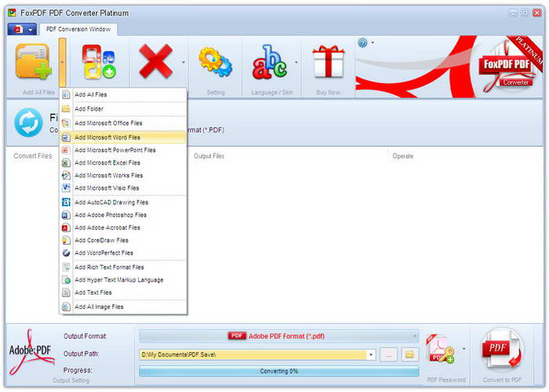Click the ellipsis browse path button
This screenshot has height=392, width=549.
tap(389, 354)
